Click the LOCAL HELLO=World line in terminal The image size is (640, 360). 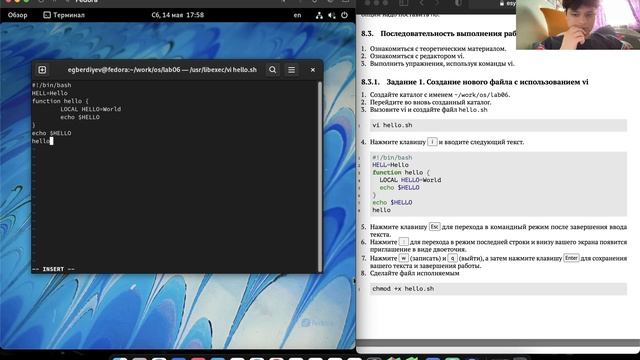91,109
